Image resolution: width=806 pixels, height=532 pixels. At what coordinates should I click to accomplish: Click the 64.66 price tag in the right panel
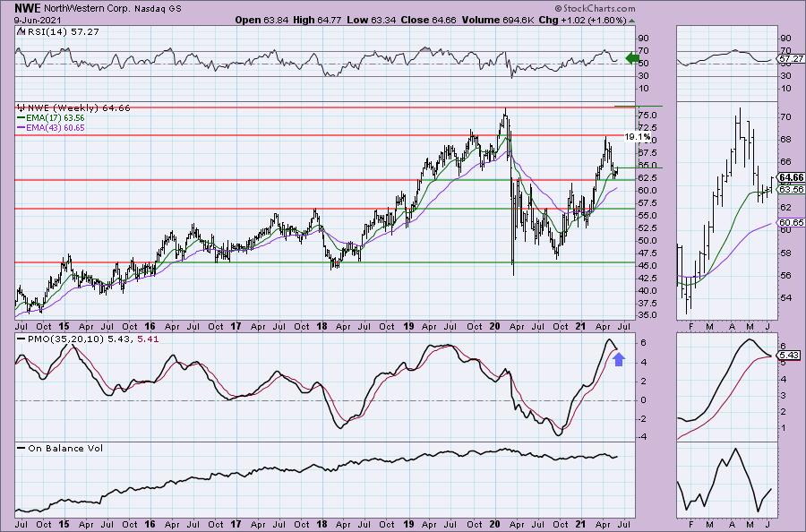click(791, 178)
